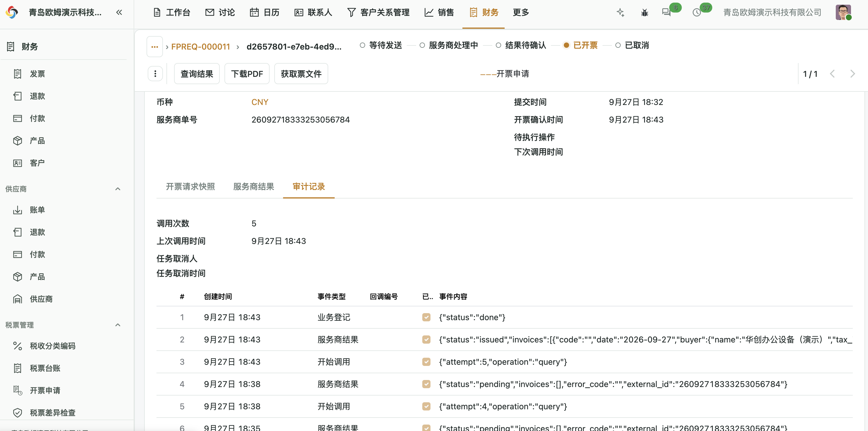868x431 pixels.
Task: Open 客户 in the 财务 sidebar
Action: click(x=38, y=163)
